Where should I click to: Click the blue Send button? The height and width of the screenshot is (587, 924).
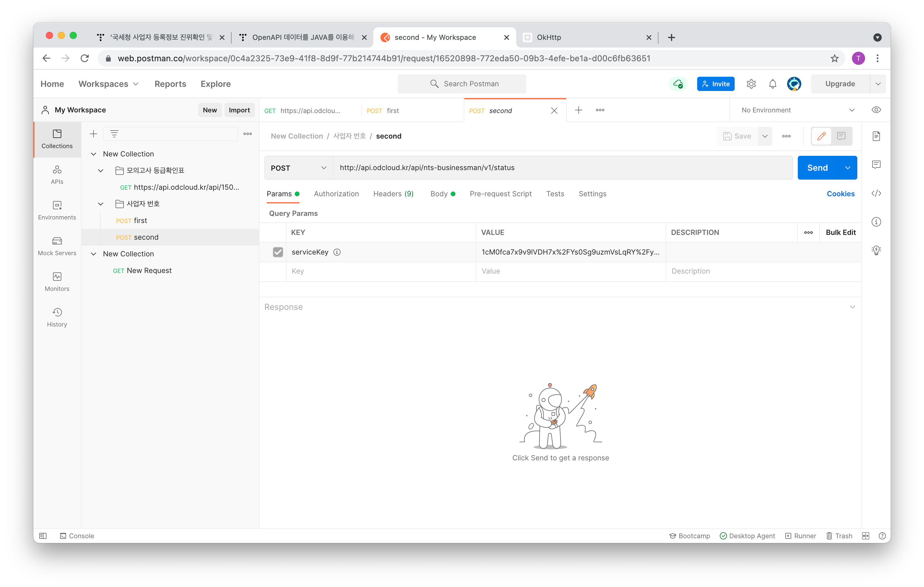pos(817,168)
